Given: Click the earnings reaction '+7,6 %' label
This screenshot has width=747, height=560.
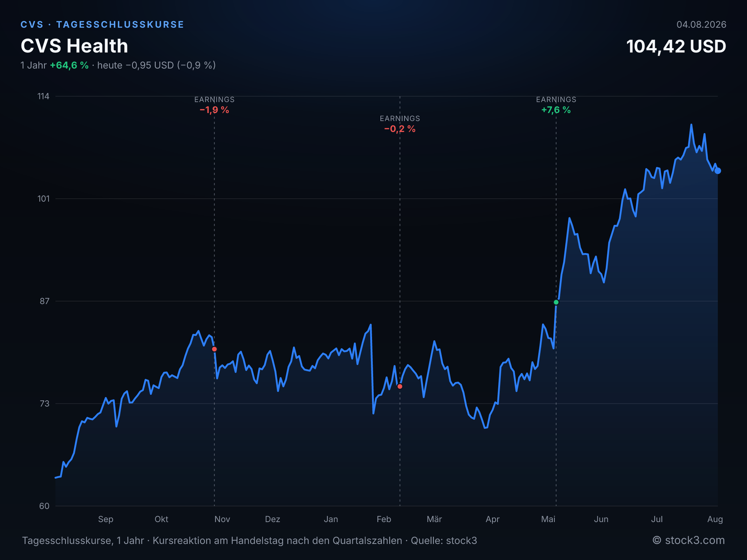Looking at the screenshot, I should tap(556, 110).
